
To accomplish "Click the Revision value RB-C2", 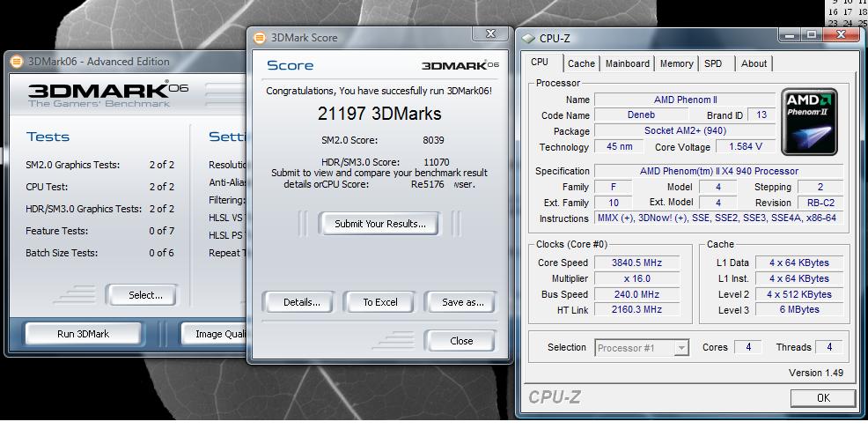I will pos(820,203).
